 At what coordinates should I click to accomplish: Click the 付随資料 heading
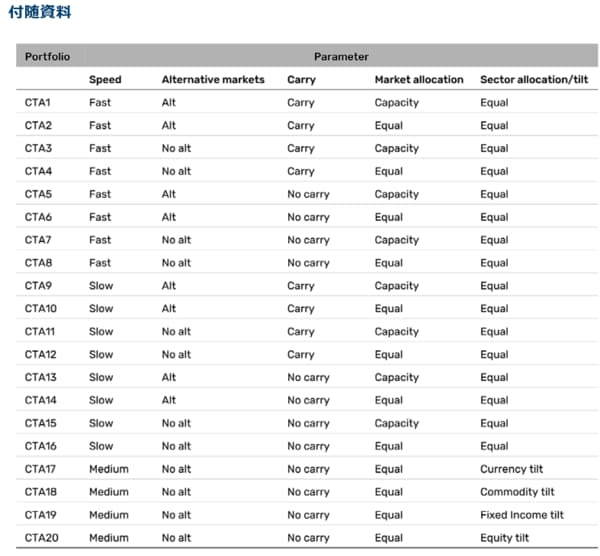[x=40, y=14]
